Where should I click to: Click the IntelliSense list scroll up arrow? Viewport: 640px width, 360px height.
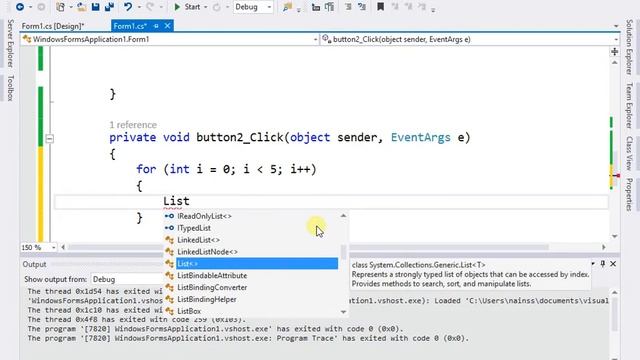[343, 216]
